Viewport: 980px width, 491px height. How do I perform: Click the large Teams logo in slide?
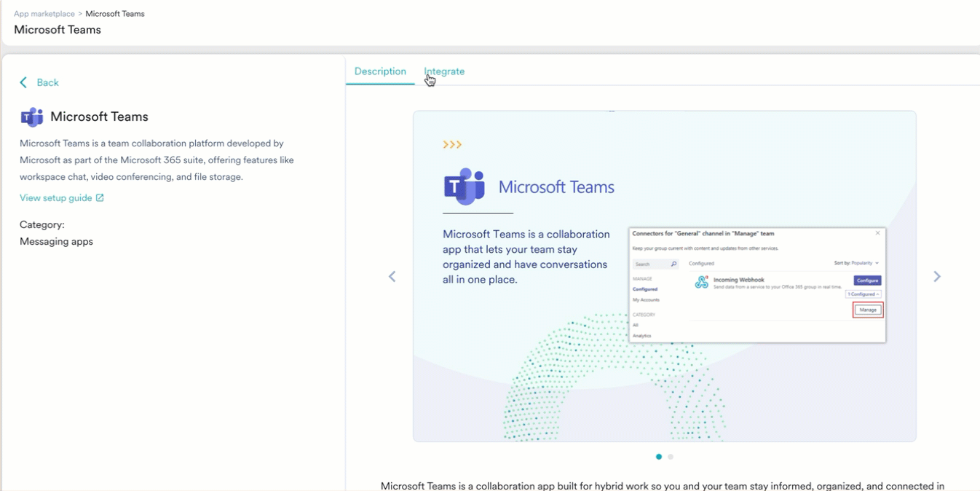point(465,186)
